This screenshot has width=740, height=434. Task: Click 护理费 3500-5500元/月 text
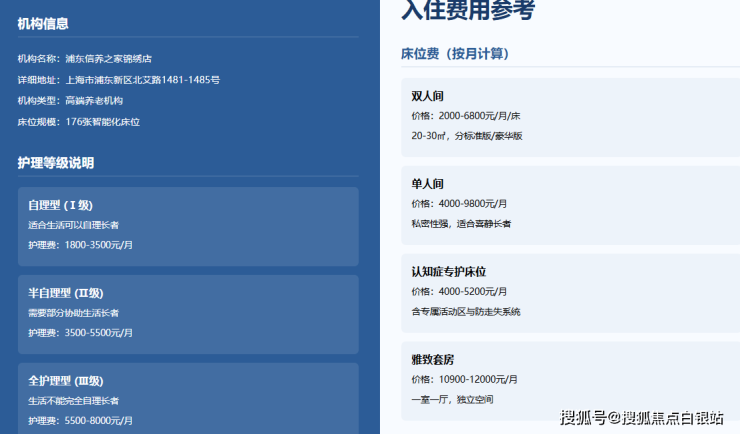(80, 333)
